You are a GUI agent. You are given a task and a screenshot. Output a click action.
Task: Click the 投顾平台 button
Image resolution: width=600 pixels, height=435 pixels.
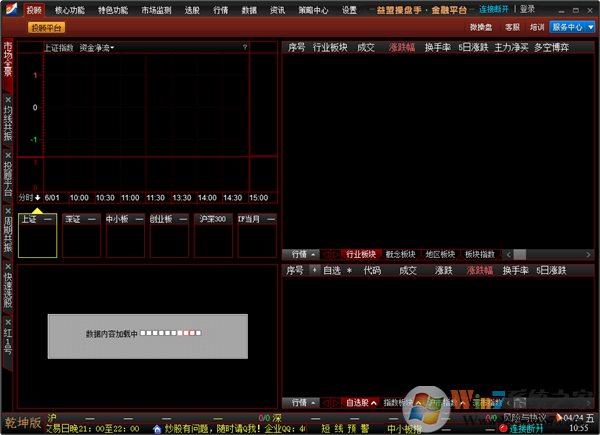(x=32, y=27)
